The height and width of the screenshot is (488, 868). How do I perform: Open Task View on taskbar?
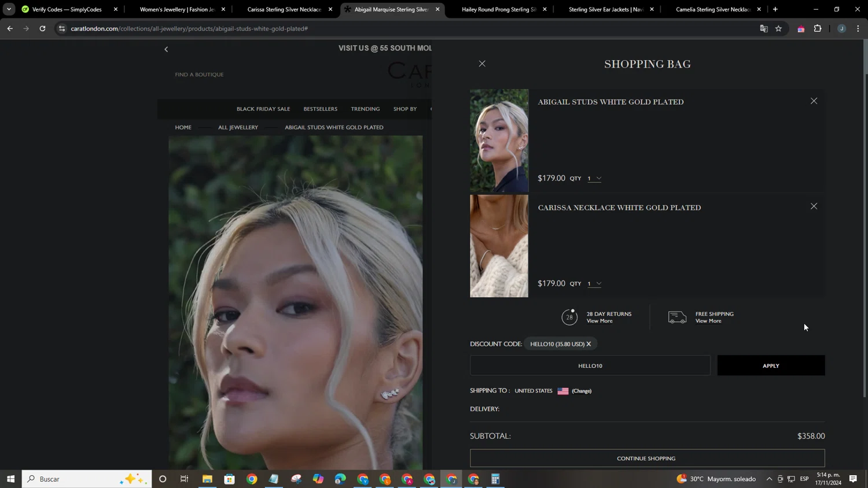pyautogui.click(x=185, y=479)
